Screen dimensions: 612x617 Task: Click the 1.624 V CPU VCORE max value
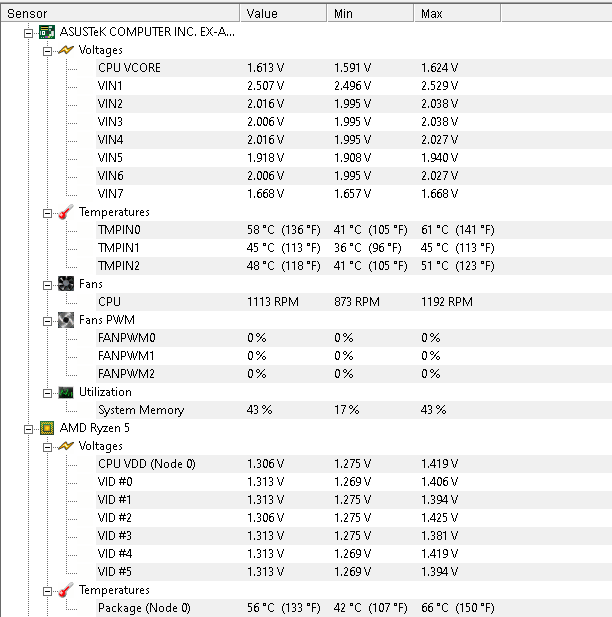click(440, 68)
